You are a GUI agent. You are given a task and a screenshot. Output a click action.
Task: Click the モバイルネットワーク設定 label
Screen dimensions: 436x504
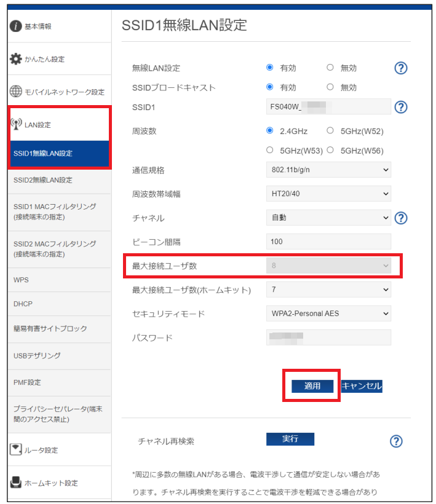pos(65,92)
